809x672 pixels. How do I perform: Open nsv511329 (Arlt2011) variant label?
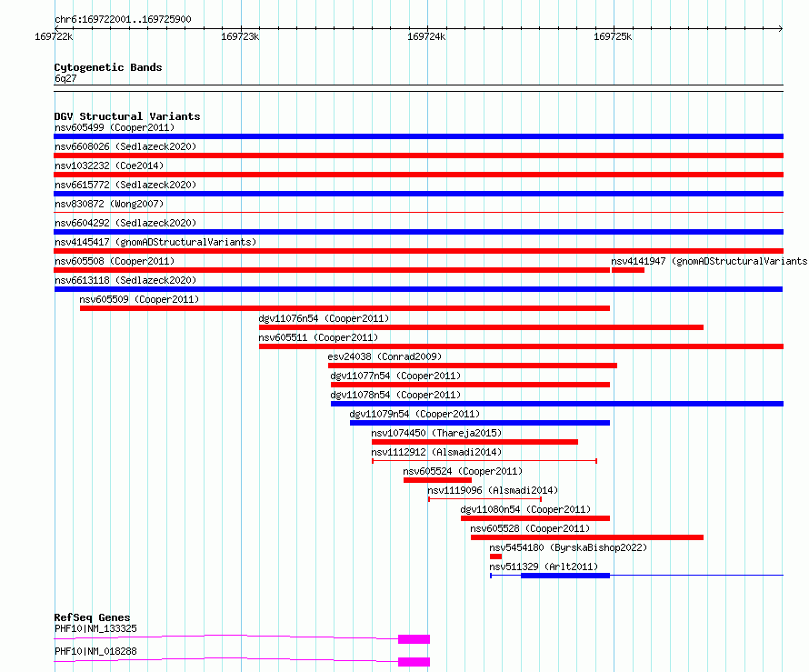click(544, 567)
